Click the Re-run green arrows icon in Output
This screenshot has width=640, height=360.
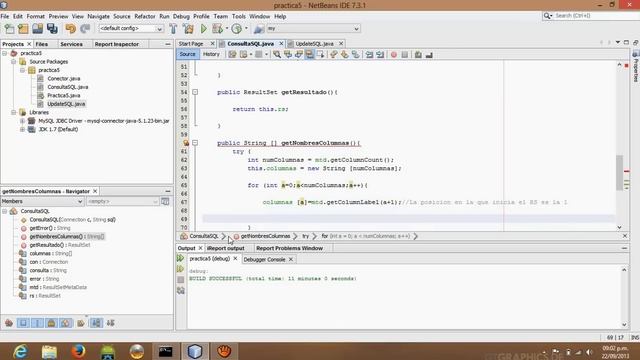[x=180, y=258]
